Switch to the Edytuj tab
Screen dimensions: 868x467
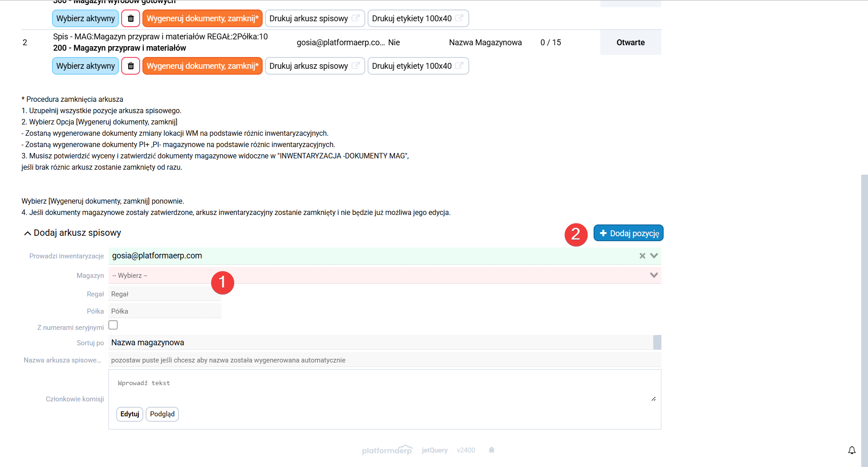(x=130, y=414)
